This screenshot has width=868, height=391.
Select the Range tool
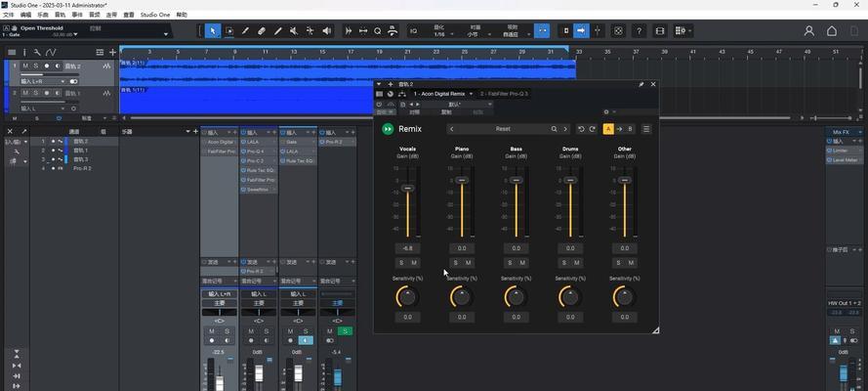point(229,31)
